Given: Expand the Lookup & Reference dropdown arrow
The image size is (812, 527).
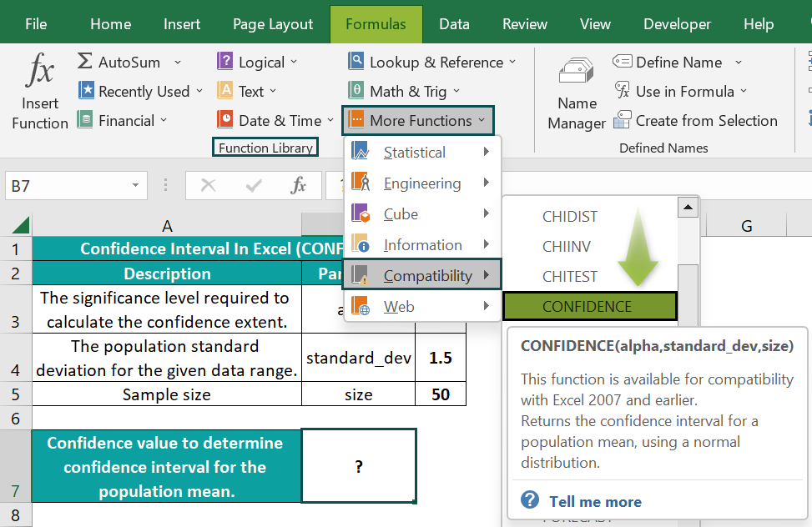Looking at the screenshot, I should coord(512,62).
